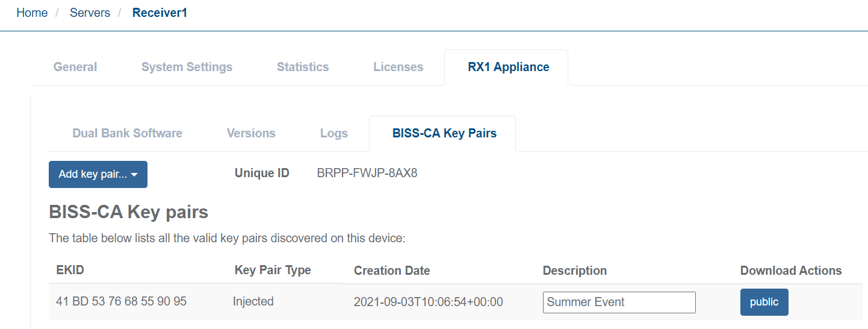Screen dimensions: 868x329
Task: Show the Logs sub-tab
Action: (333, 134)
